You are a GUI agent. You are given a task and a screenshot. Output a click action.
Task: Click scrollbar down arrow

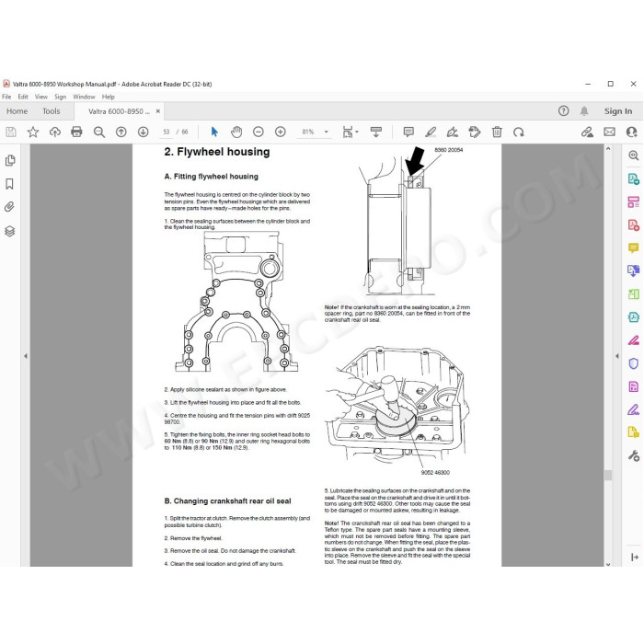[x=608, y=564]
